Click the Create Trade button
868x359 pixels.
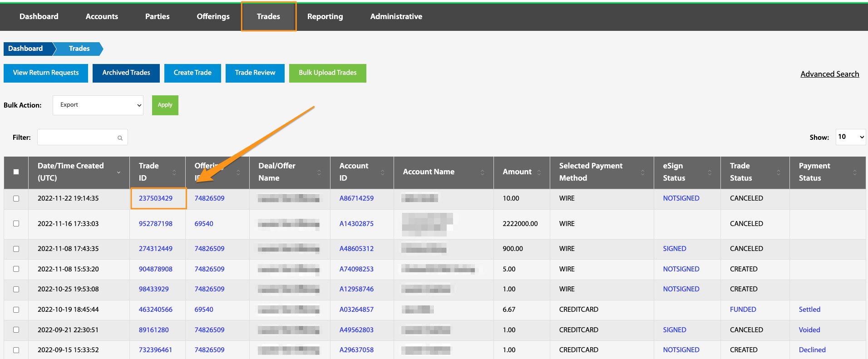tap(192, 73)
